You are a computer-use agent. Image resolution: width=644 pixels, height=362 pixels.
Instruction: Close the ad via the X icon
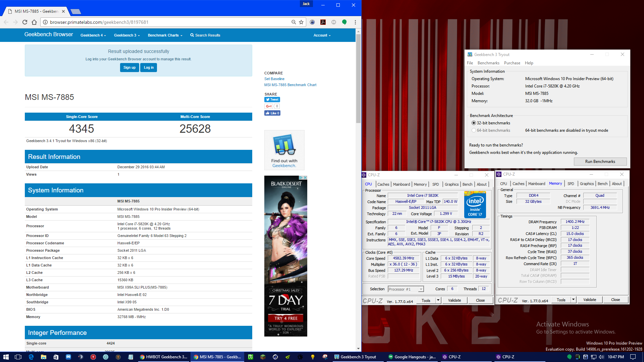pos(305,178)
